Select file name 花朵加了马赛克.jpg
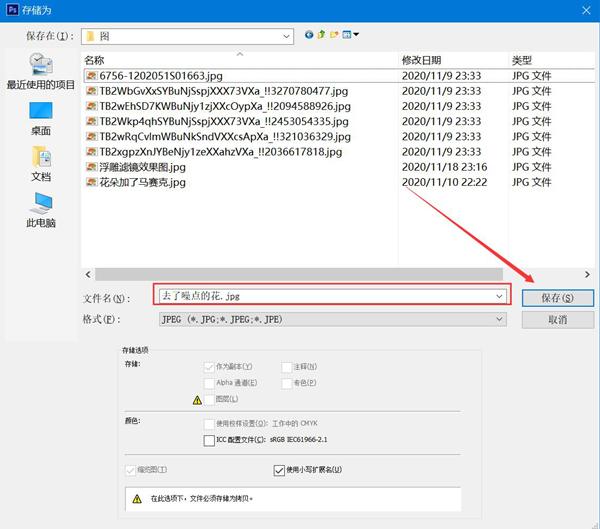 [142, 182]
